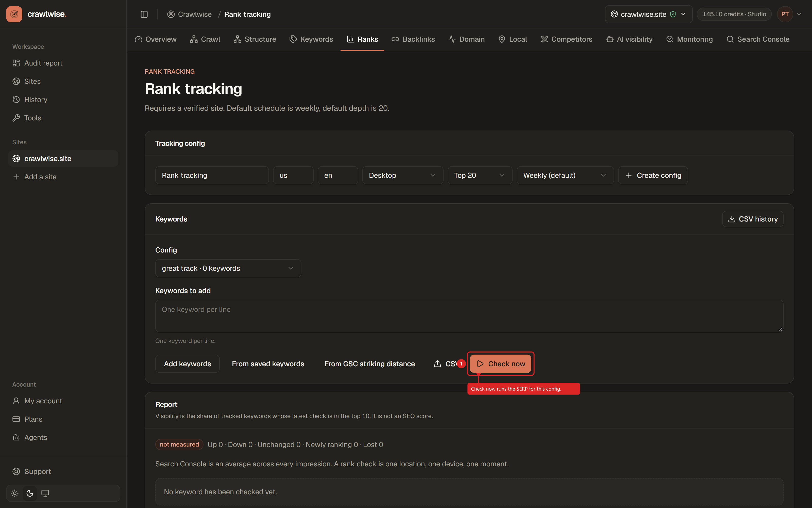Click the 'us' country input field
This screenshot has width=812, height=508.
(x=293, y=175)
